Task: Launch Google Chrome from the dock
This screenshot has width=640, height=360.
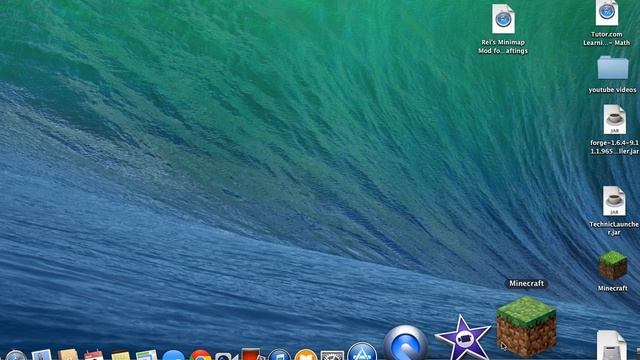Action: tap(200, 355)
